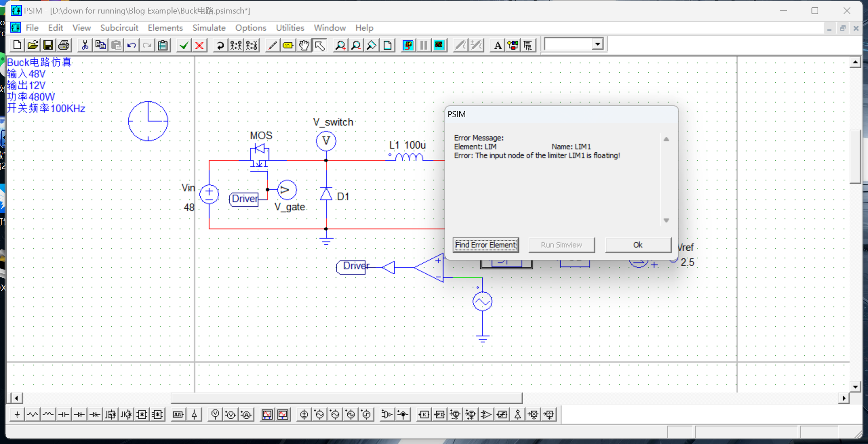Expand the toolbar combo box dropdown
868x444 pixels.
click(x=598, y=44)
